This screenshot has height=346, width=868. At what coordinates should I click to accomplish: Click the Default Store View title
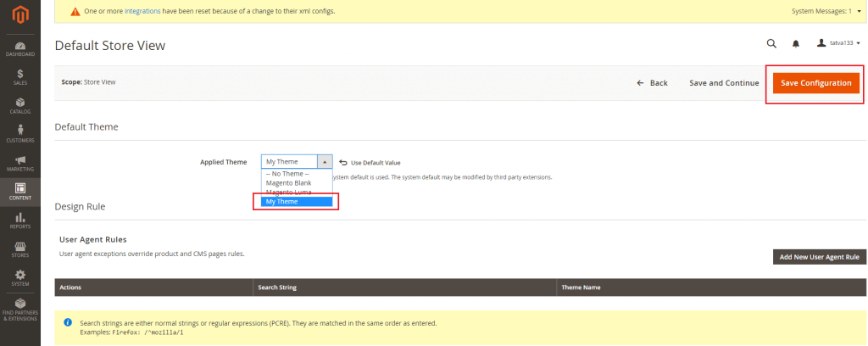(110, 46)
